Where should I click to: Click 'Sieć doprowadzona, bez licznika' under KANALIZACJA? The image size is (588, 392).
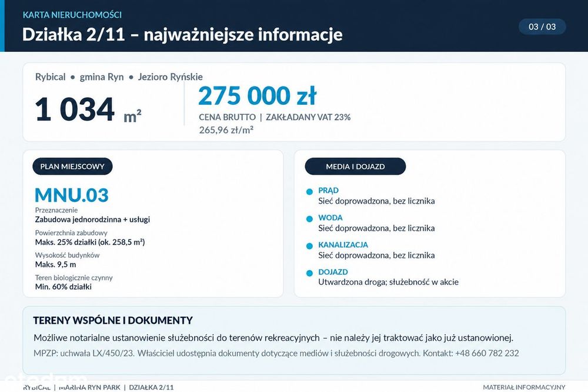point(376,255)
